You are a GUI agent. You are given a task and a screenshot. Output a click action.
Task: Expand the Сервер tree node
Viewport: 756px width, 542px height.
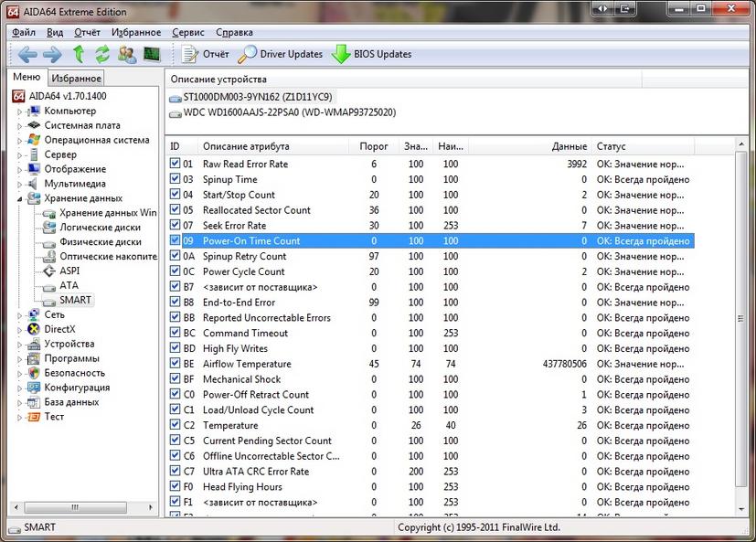pyautogui.click(x=20, y=155)
